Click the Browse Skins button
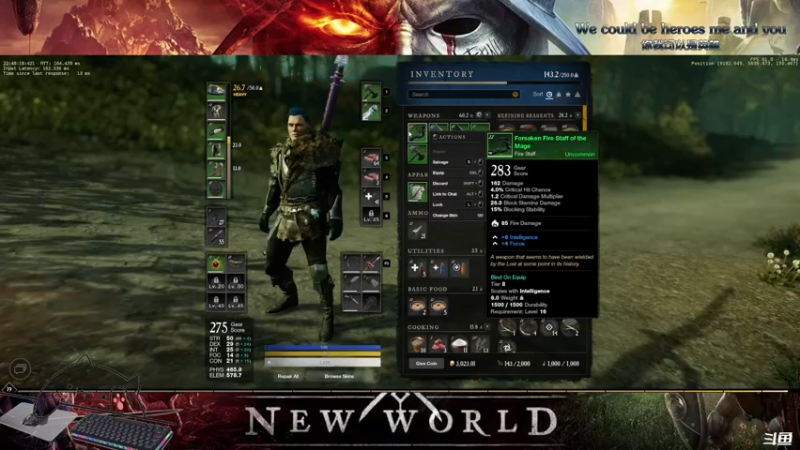The image size is (800, 450). click(x=339, y=377)
